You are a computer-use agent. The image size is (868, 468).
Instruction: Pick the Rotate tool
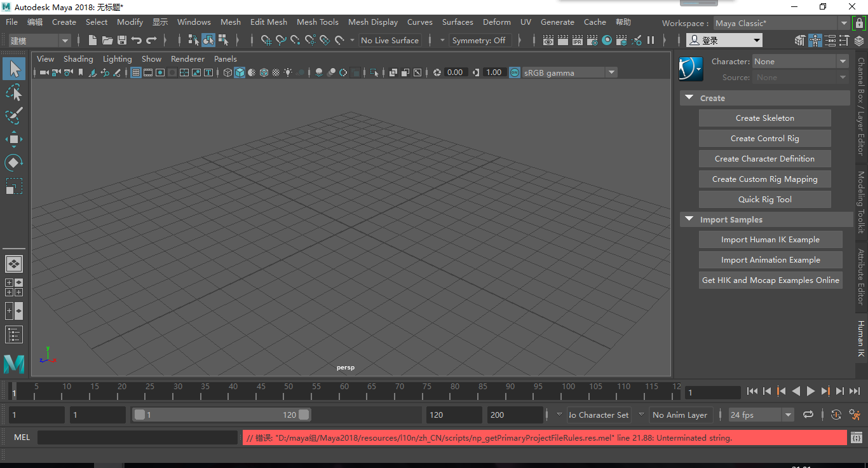pos(13,163)
